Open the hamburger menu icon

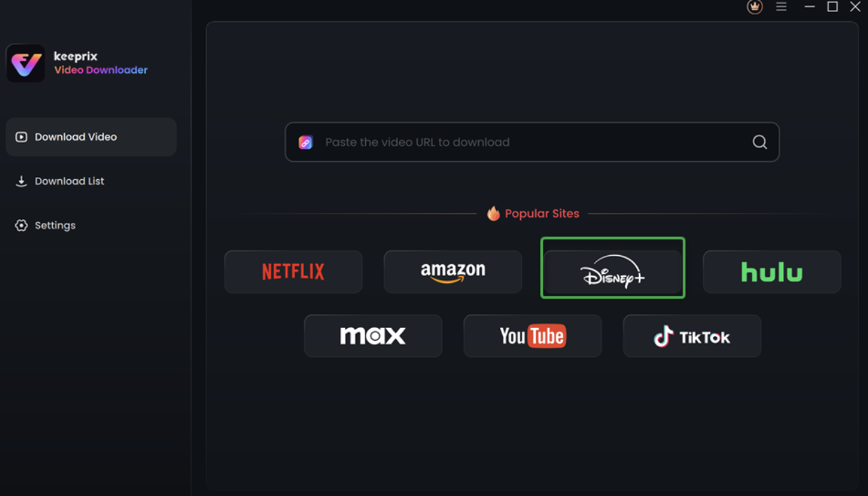point(781,6)
